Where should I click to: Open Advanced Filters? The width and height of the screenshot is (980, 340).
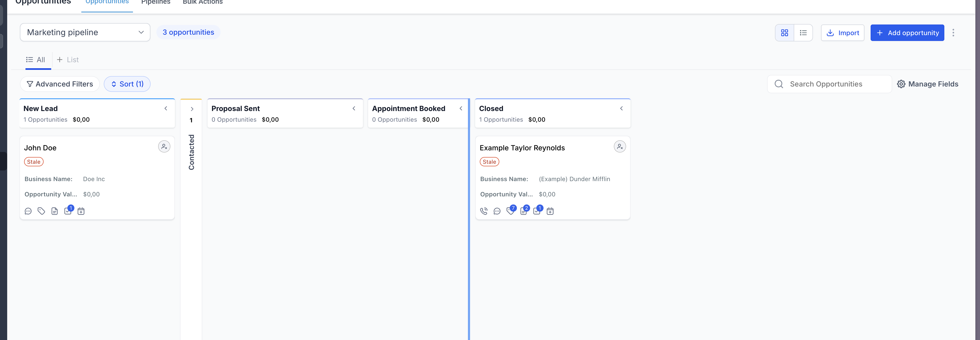click(60, 84)
